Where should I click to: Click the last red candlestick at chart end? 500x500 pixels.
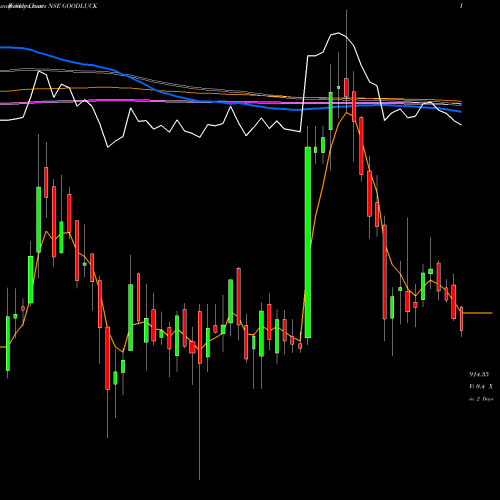[462, 319]
